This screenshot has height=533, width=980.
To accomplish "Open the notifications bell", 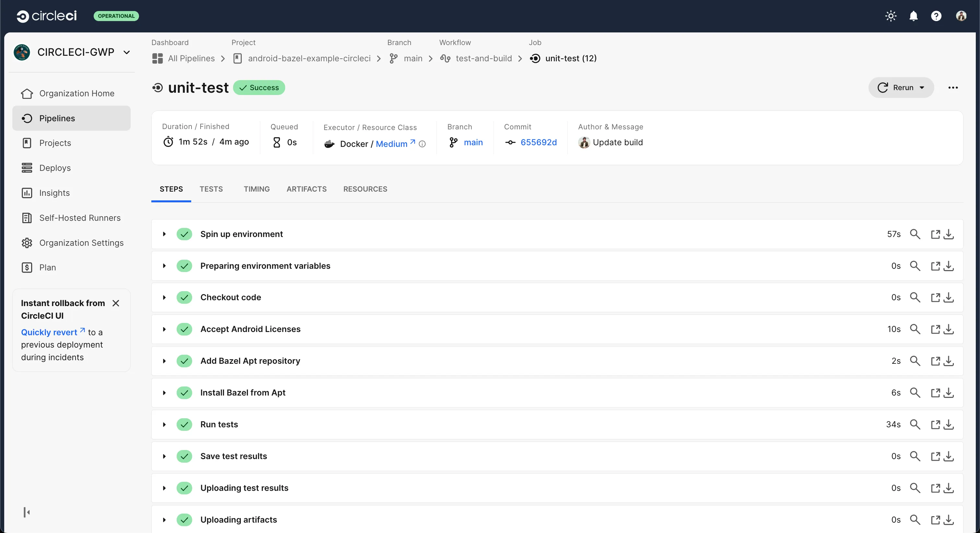I will [x=914, y=16].
